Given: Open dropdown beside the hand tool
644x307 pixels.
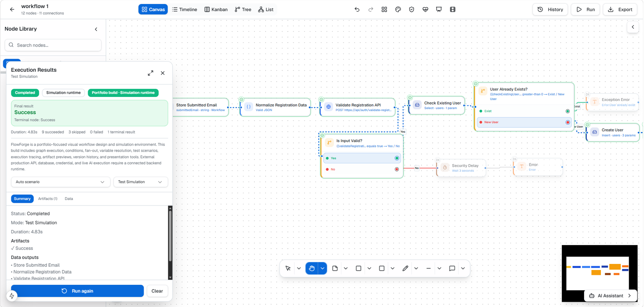Looking at the screenshot, I should [322, 268].
